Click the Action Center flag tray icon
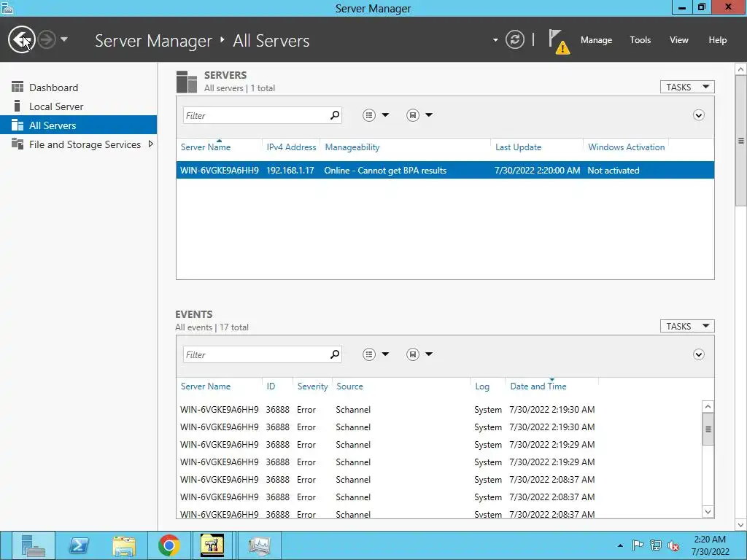 click(x=638, y=545)
